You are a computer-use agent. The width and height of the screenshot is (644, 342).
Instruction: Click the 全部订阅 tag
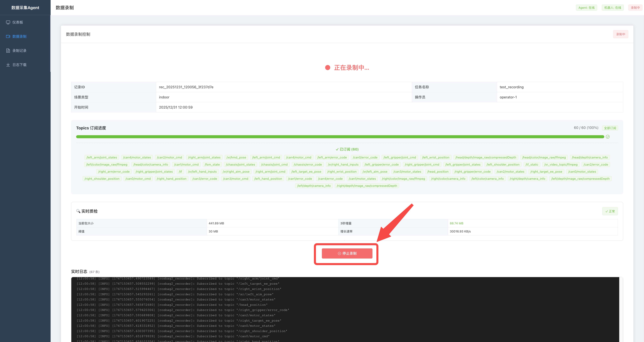click(610, 128)
